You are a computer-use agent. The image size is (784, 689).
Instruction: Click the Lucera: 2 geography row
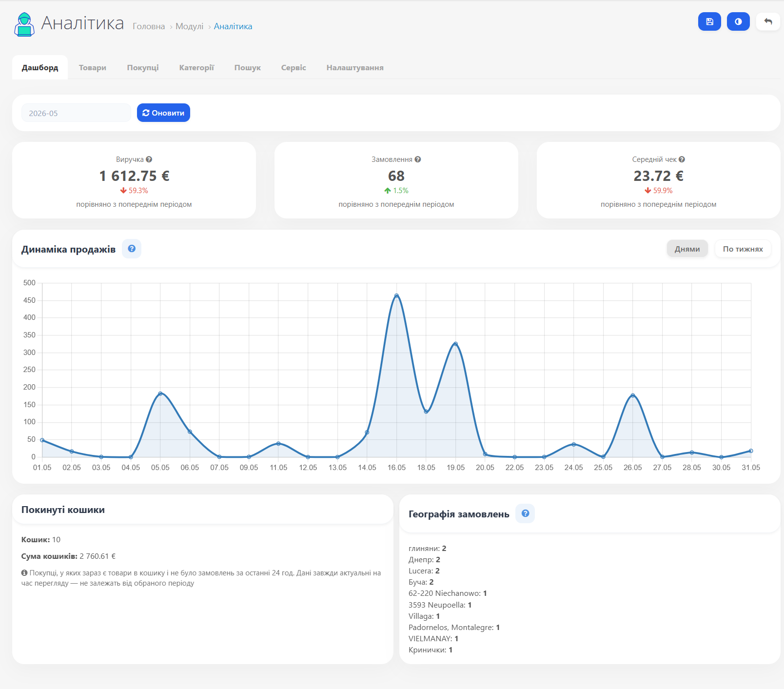pyautogui.click(x=424, y=571)
